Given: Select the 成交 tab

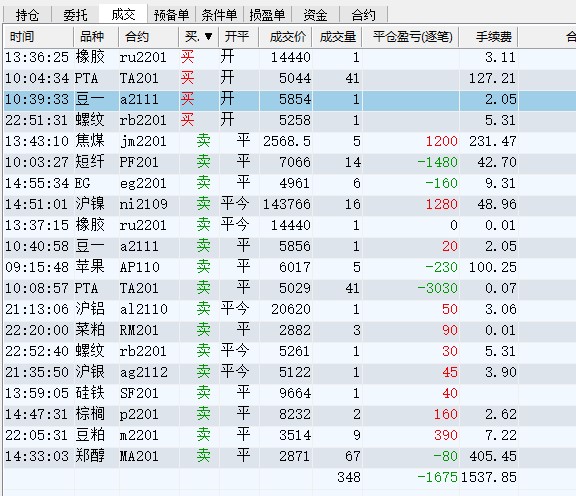Looking at the screenshot, I should tap(123, 14).
